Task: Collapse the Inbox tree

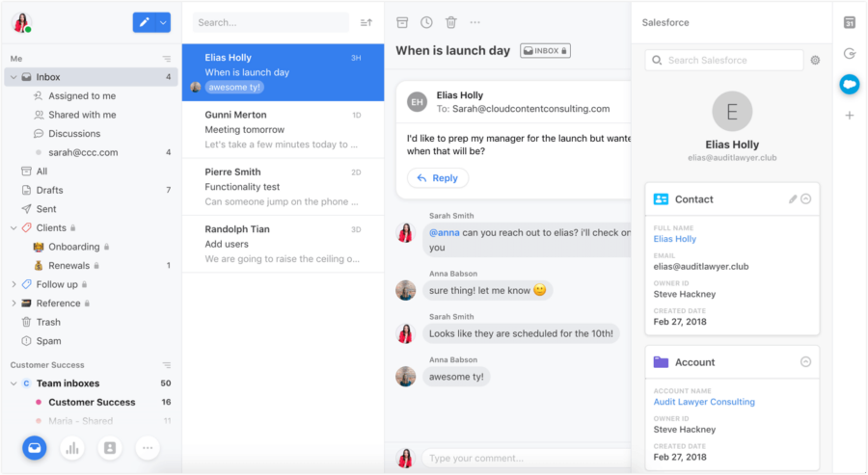Action: [14, 77]
